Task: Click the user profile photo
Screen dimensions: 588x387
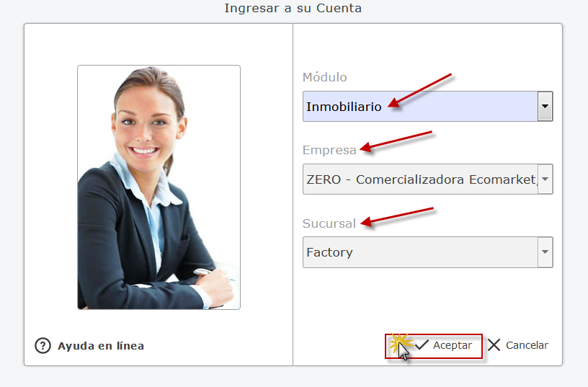Action: tap(159, 187)
